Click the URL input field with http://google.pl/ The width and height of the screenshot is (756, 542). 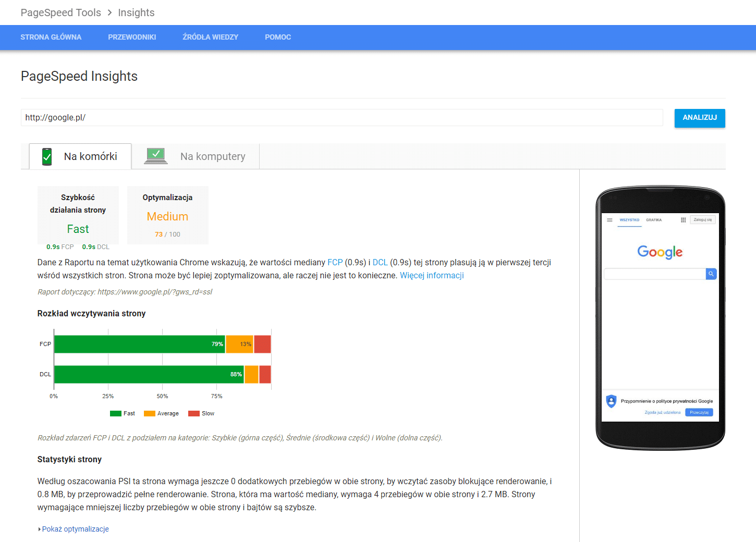(342, 118)
